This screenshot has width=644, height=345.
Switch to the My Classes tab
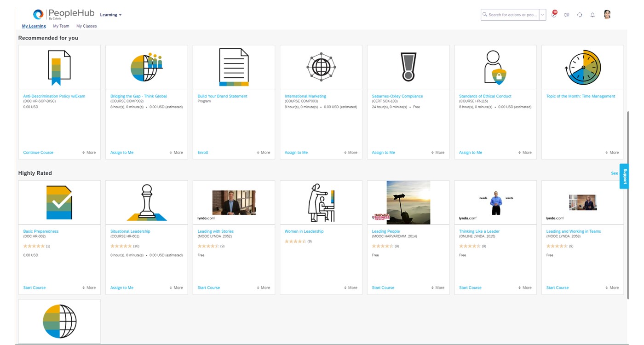tap(86, 26)
